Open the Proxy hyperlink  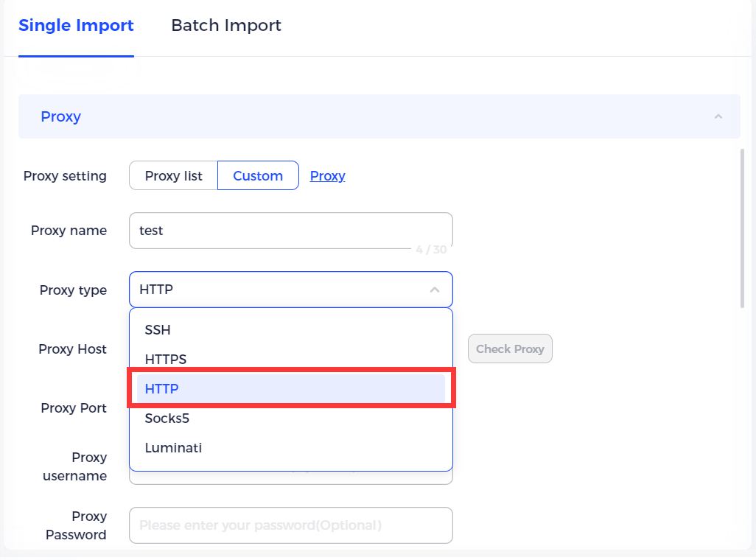tap(327, 175)
